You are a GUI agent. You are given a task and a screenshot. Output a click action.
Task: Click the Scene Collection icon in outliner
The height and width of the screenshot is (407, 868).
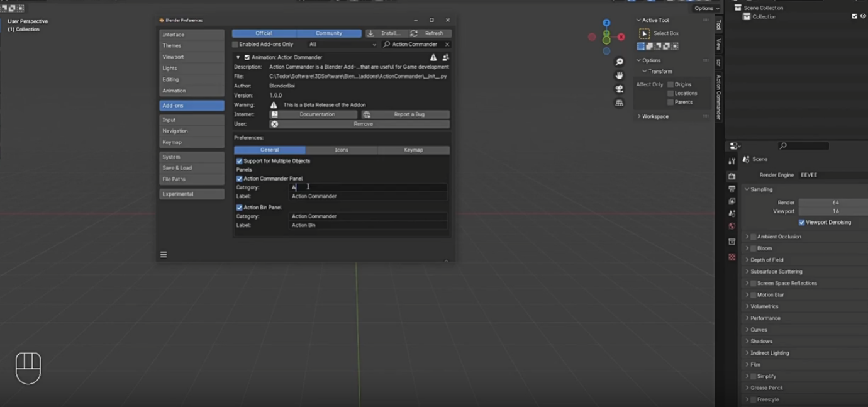click(x=738, y=8)
